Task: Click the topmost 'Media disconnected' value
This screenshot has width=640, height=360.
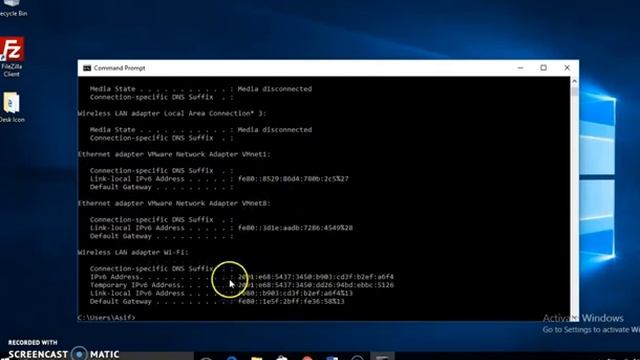Action: coord(275,89)
